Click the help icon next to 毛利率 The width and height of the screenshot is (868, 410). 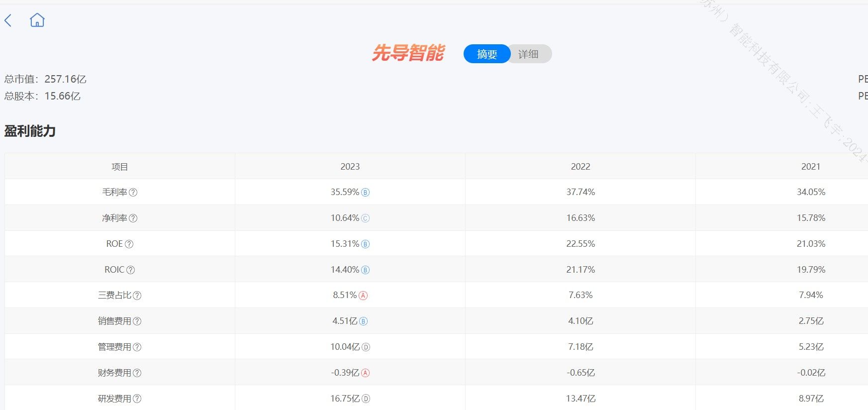tap(133, 192)
